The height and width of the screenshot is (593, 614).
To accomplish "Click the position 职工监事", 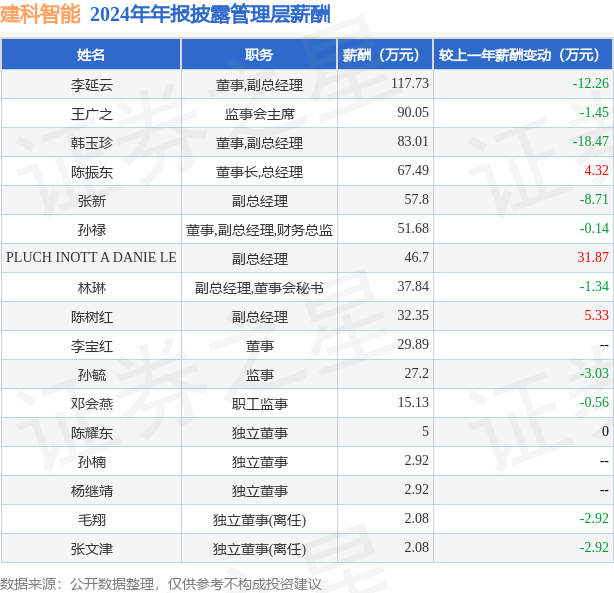I will click(259, 404).
